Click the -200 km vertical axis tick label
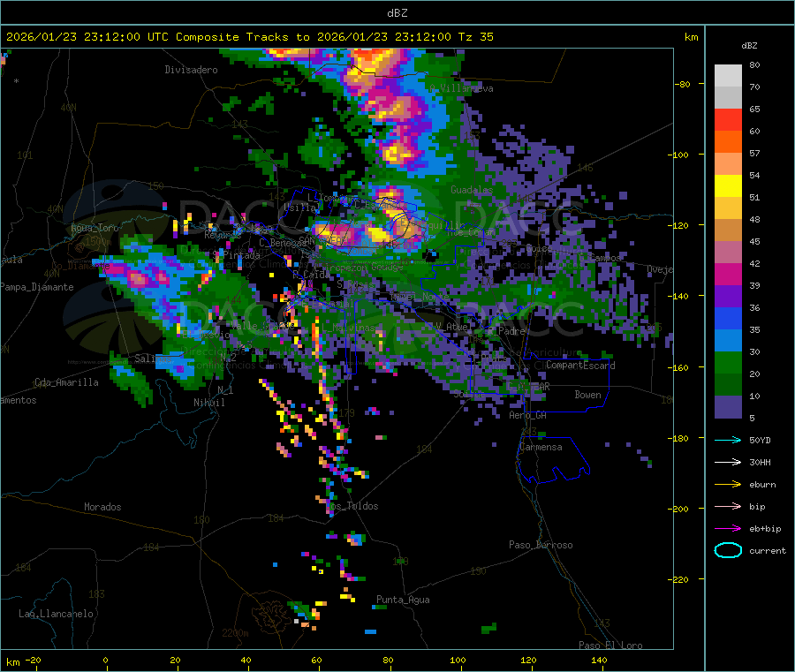This screenshot has height=672, width=795. (678, 510)
